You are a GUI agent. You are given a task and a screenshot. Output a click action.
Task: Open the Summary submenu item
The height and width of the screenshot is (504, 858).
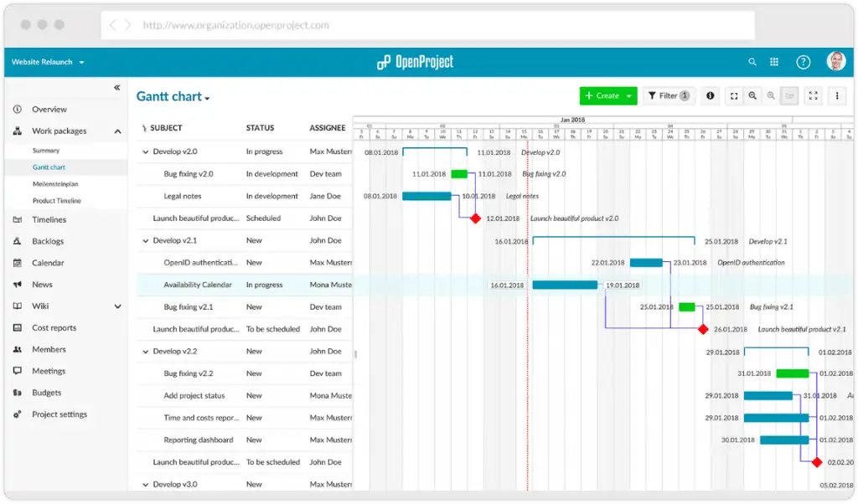[x=46, y=151]
